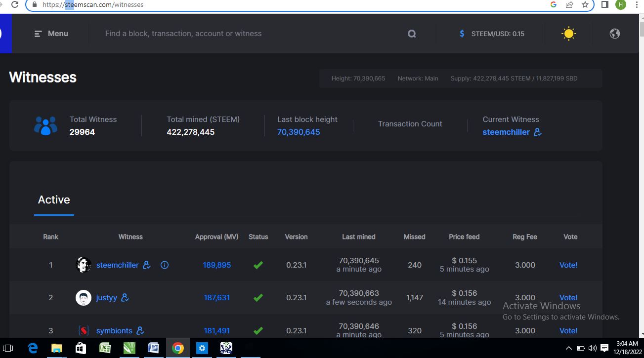Open the Action Center notifications icon
Image resolution: width=644 pixels, height=358 pixels.
[x=604, y=348]
